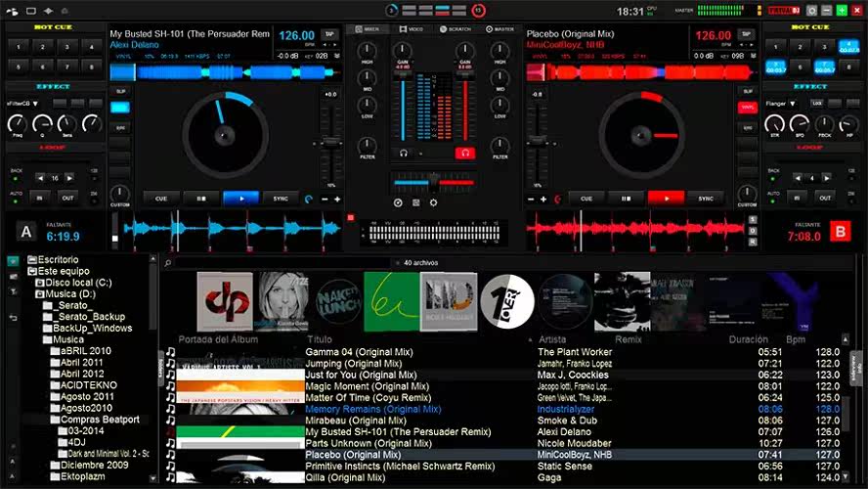Image resolution: width=868 pixels, height=489 pixels.
Task: Click blue circular deck indicator at top
Action: [x=391, y=10]
